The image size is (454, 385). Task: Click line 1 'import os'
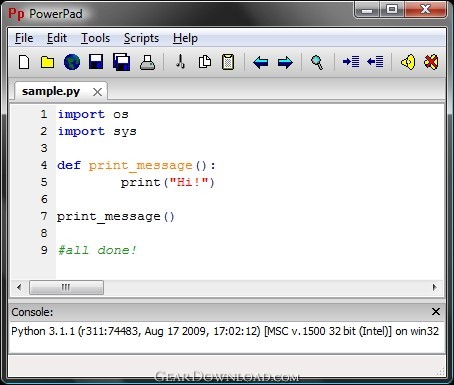[x=93, y=114]
